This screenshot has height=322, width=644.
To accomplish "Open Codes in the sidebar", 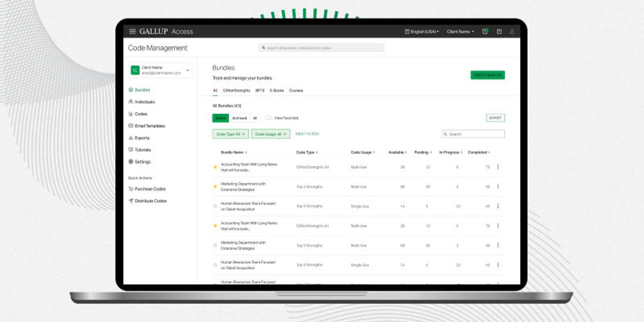I will click(x=138, y=114).
